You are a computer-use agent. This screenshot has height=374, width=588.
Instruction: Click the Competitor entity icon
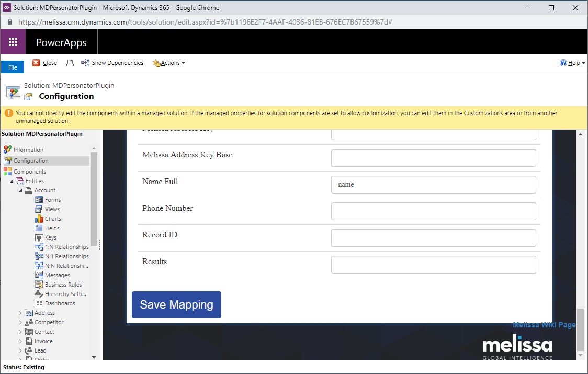[x=29, y=322]
